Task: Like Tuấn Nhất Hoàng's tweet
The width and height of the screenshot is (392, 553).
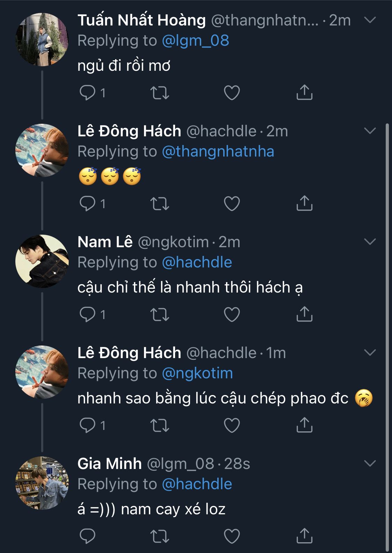Action: click(x=232, y=93)
